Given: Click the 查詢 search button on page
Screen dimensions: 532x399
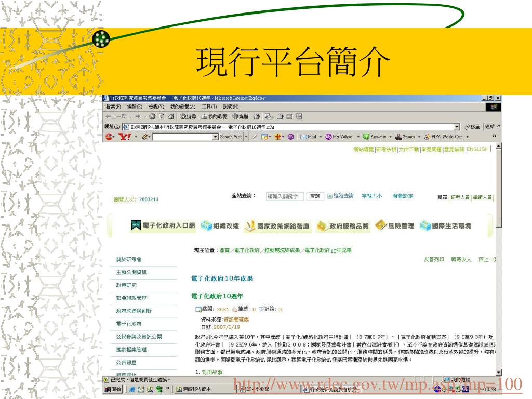Looking at the screenshot, I should [x=315, y=196].
